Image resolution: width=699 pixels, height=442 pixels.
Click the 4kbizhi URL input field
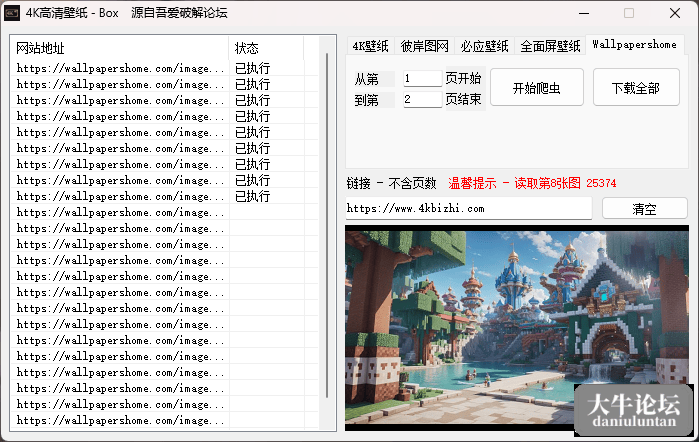pos(469,208)
